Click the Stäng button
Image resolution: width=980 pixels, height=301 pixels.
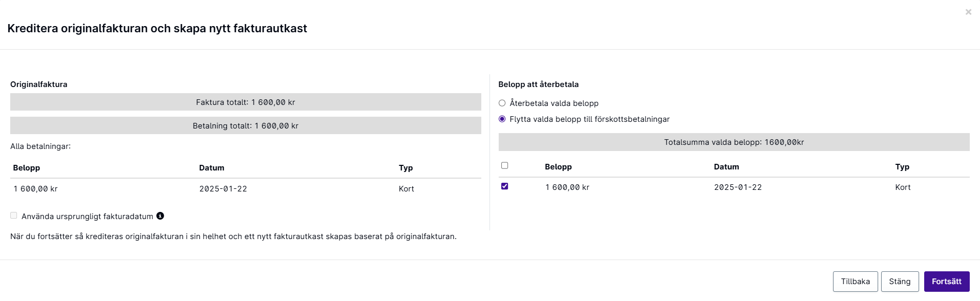(900, 282)
